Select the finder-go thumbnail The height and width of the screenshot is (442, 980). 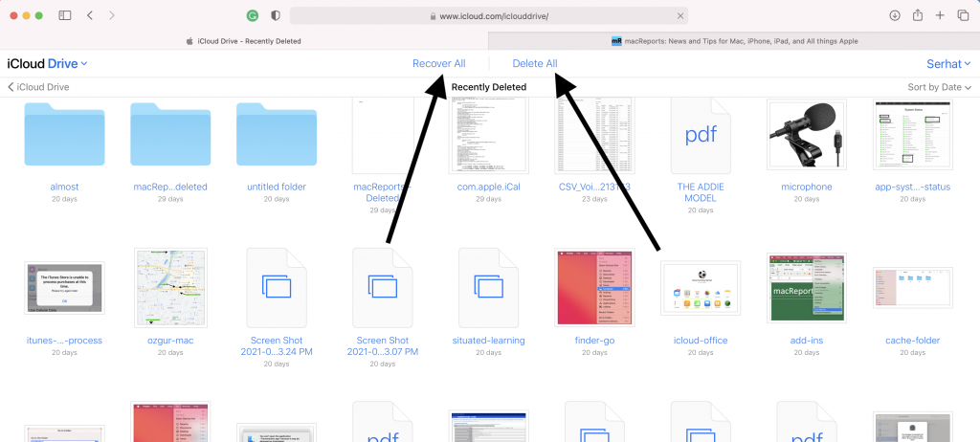(x=594, y=288)
